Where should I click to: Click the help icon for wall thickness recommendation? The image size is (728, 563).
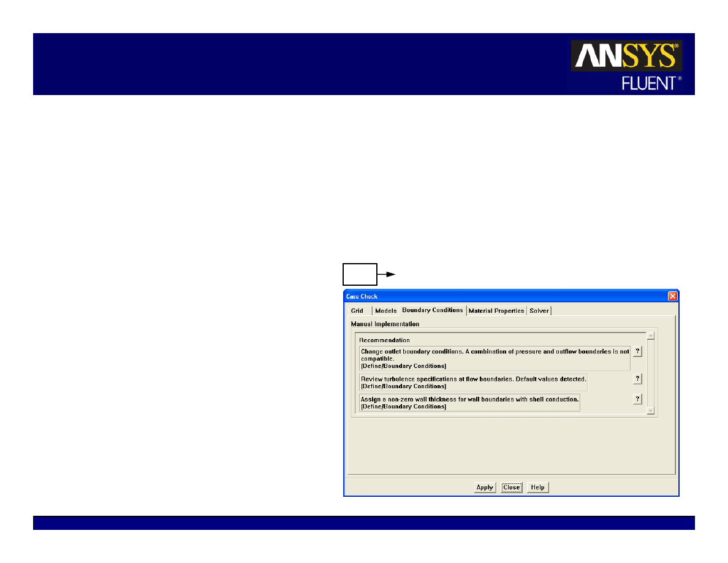point(637,399)
